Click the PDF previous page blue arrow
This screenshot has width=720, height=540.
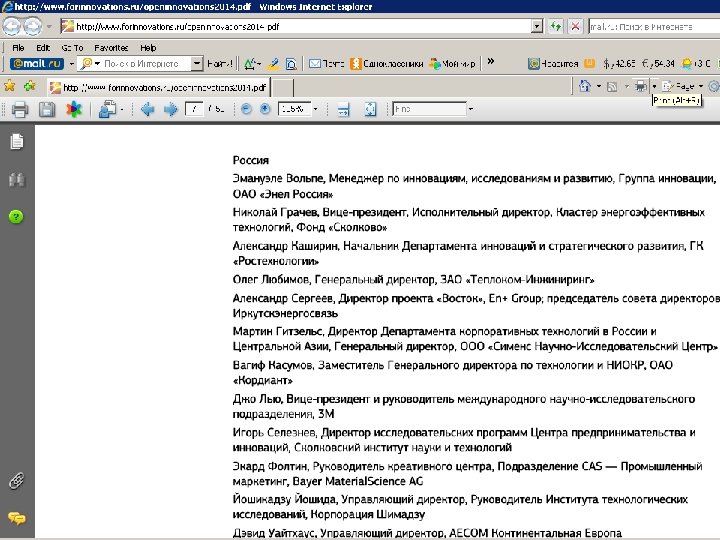(147, 109)
